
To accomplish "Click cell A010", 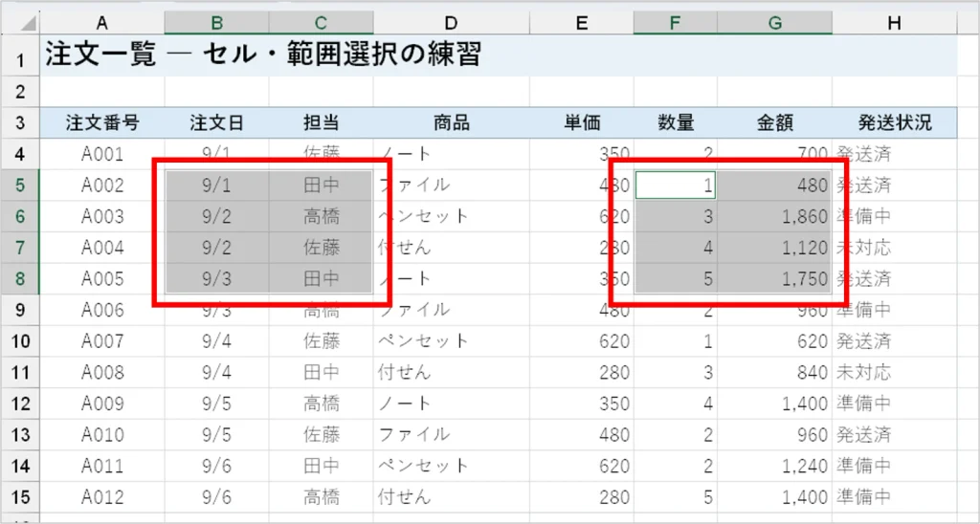I will click(x=102, y=435).
